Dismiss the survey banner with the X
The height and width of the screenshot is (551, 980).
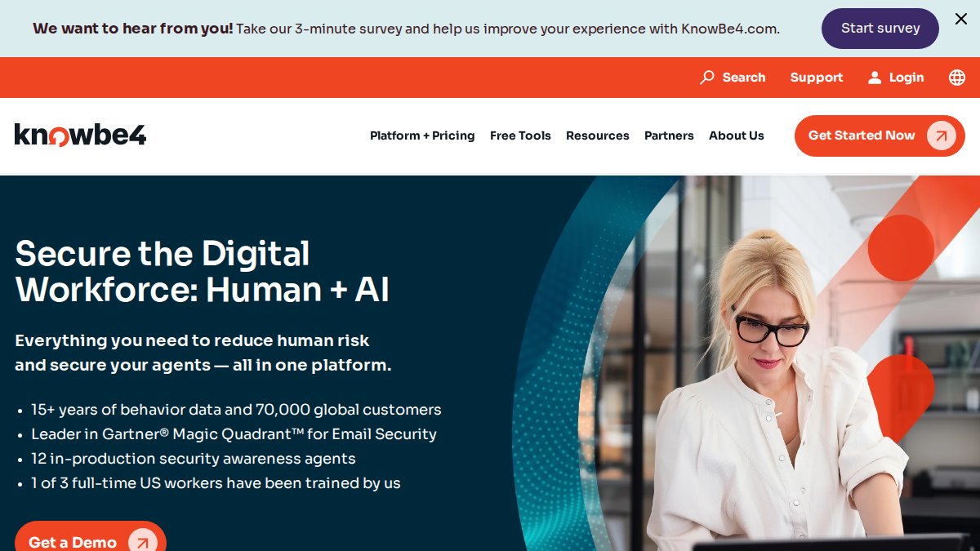pyautogui.click(x=961, y=19)
